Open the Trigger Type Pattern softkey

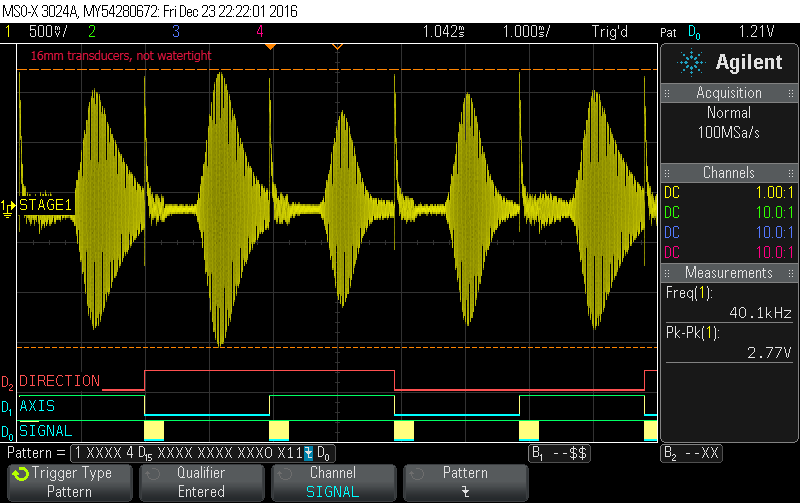70,482
